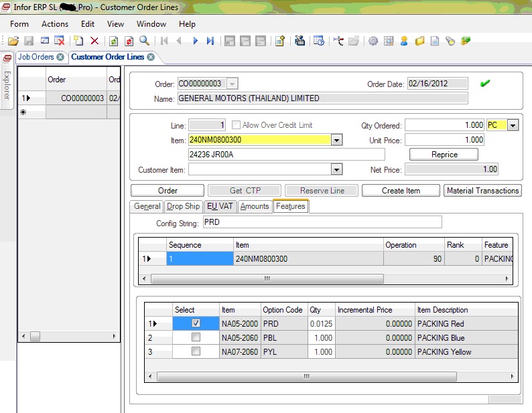Click the Get CTP button
This screenshot has width=532, height=413.
pyautogui.click(x=245, y=191)
